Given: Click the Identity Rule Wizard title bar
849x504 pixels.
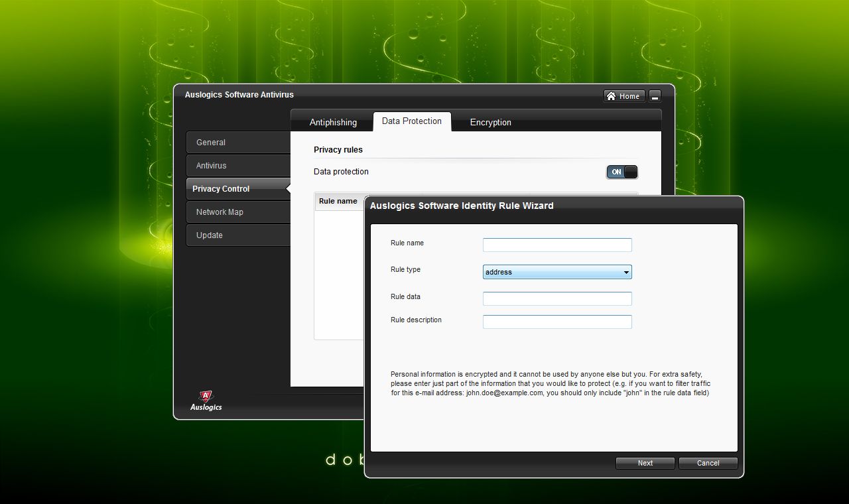Looking at the screenshot, I should click(x=554, y=206).
